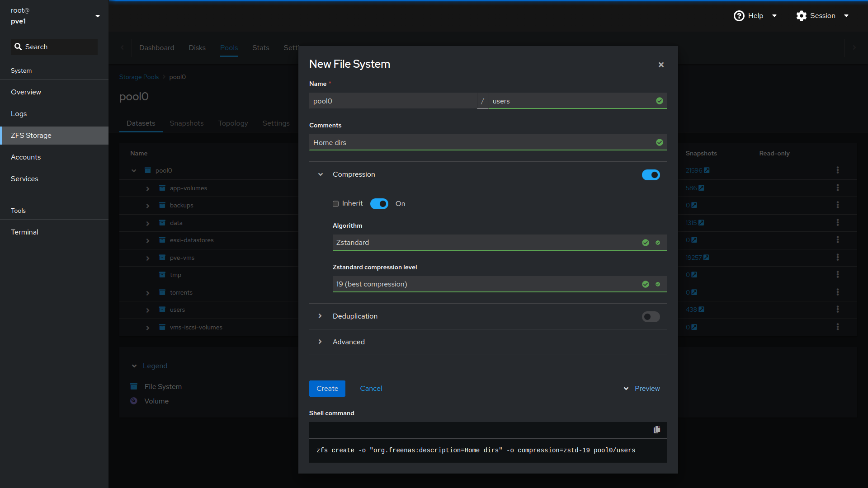Switch to the Dashboard tab
The width and height of the screenshot is (868, 488).
coord(156,48)
